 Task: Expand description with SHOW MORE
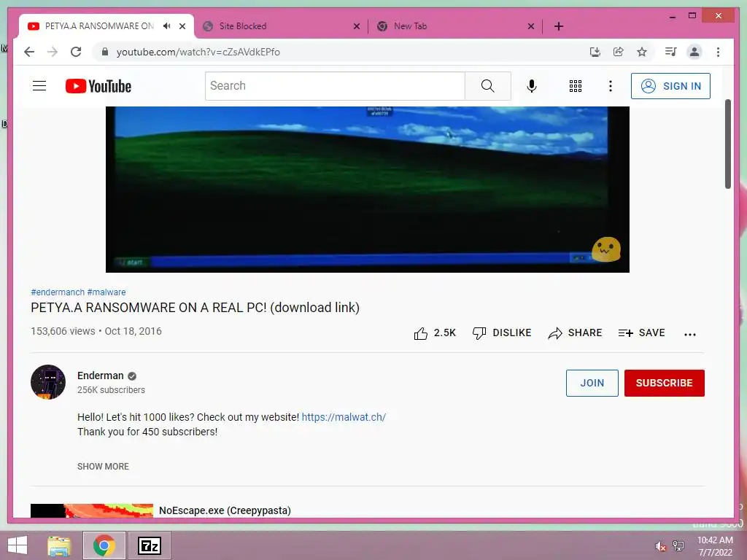tap(103, 466)
